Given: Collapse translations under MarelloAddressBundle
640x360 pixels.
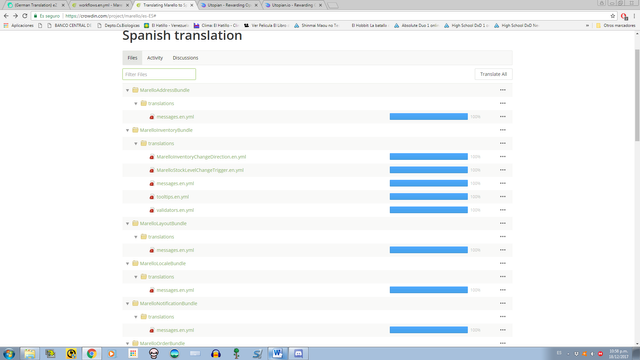Looking at the screenshot, I should pyautogui.click(x=136, y=104).
